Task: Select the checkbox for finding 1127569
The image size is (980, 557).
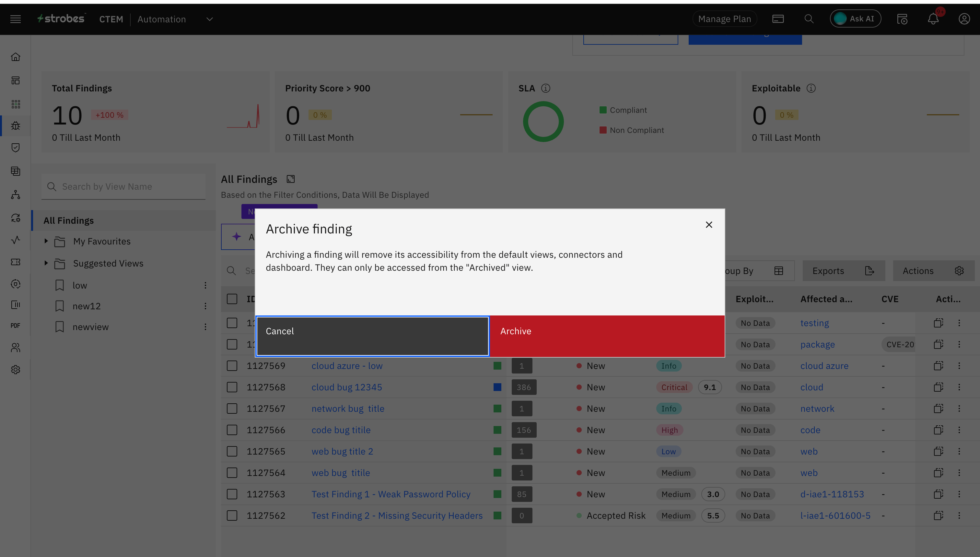Action: coord(232,366)
